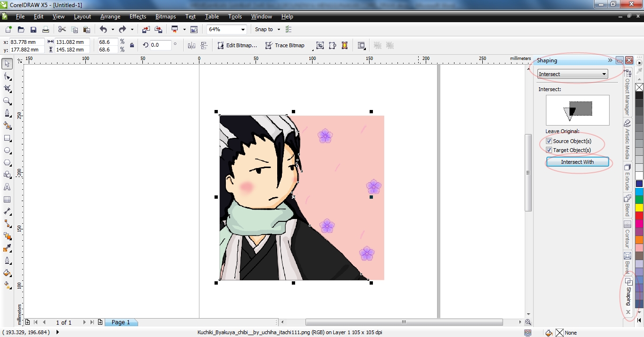Toggle Target Object(s) checkbox
This screenshot has width=644, height=337.
click(549, 150)
